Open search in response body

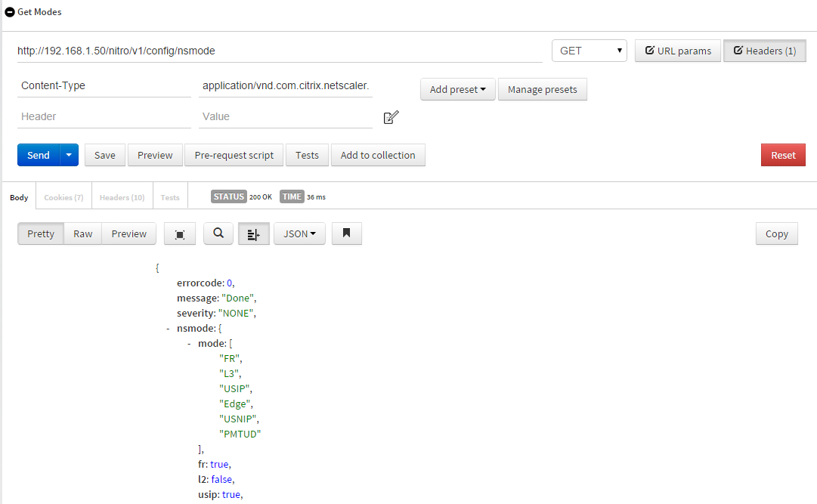click(218, 233)
